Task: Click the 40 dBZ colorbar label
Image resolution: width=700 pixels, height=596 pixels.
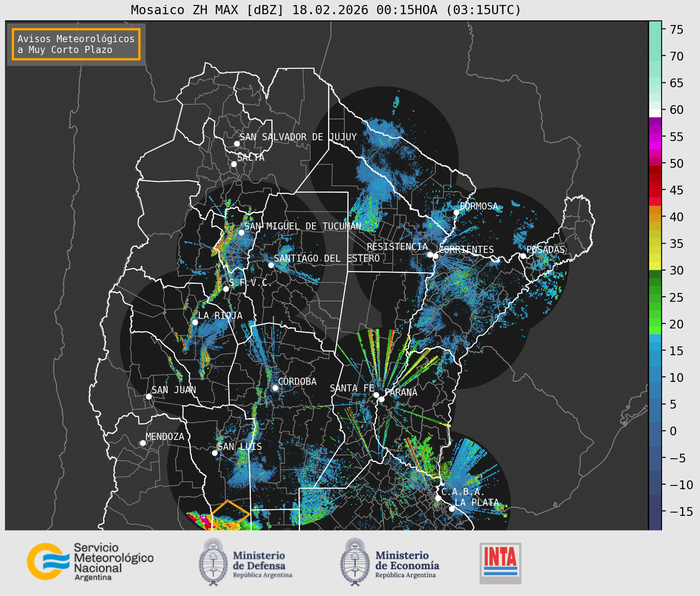Action: click(x=677, y=217)
